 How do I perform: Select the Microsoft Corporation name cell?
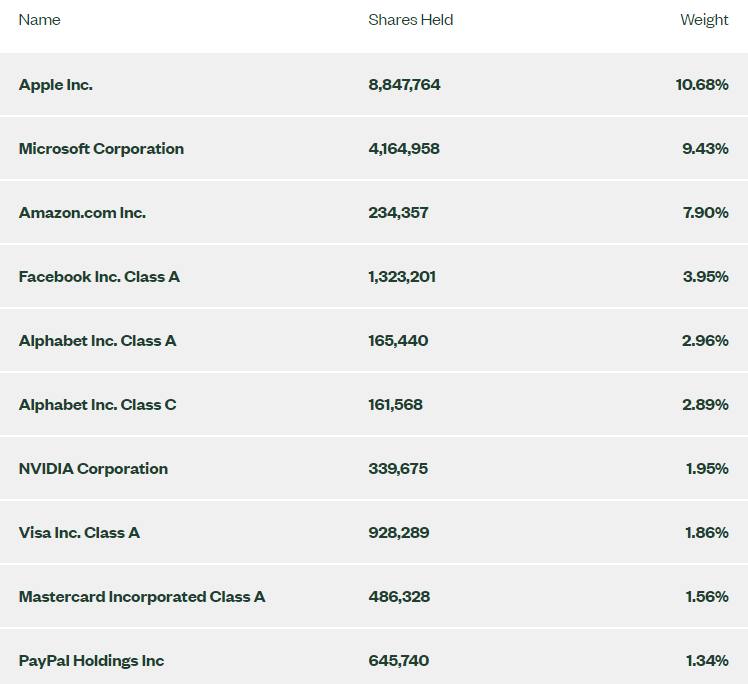tap(101, 149)
